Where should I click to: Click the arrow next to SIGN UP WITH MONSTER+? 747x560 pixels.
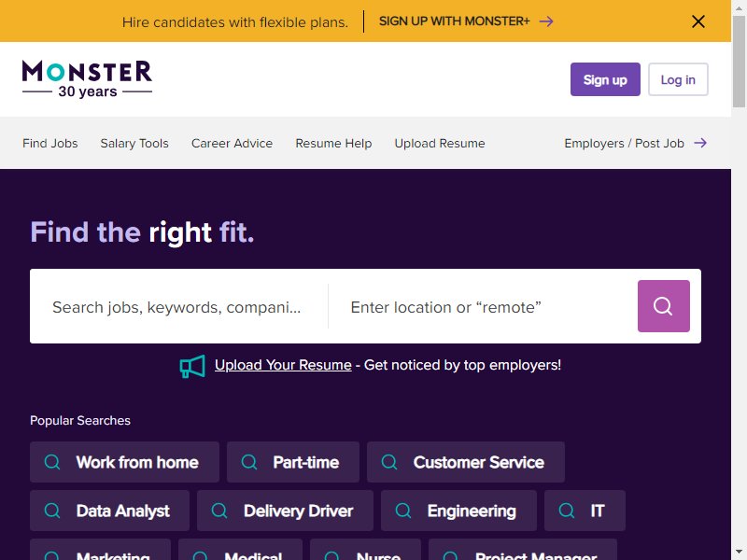click(x=546, y=21)
